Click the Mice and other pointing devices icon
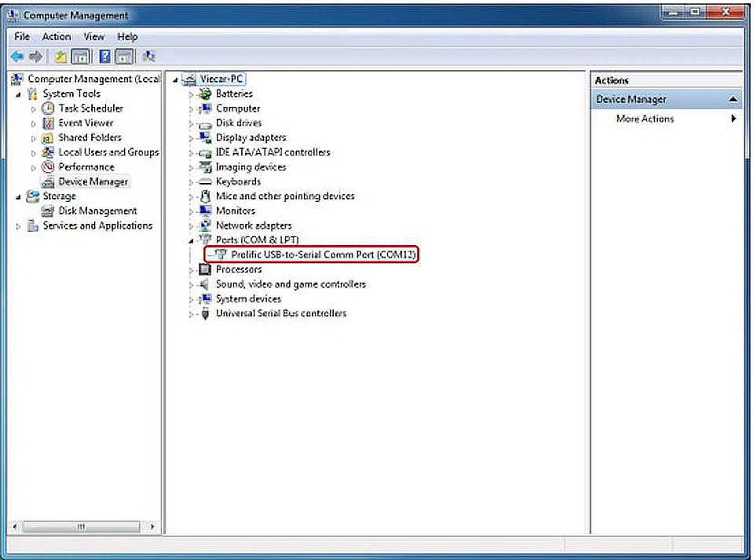The width and height of the screenshot is (754, 560). point(205,196)
